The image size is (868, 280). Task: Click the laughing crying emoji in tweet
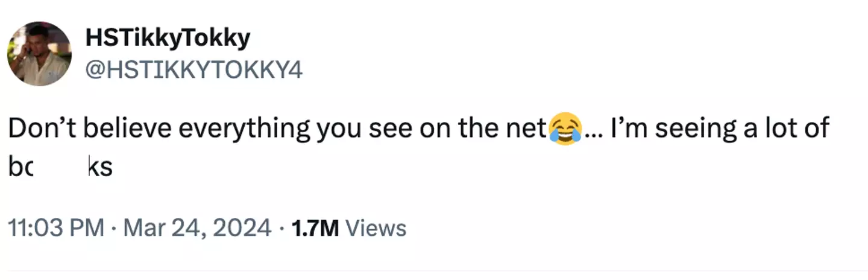click(x=565, y=129)
